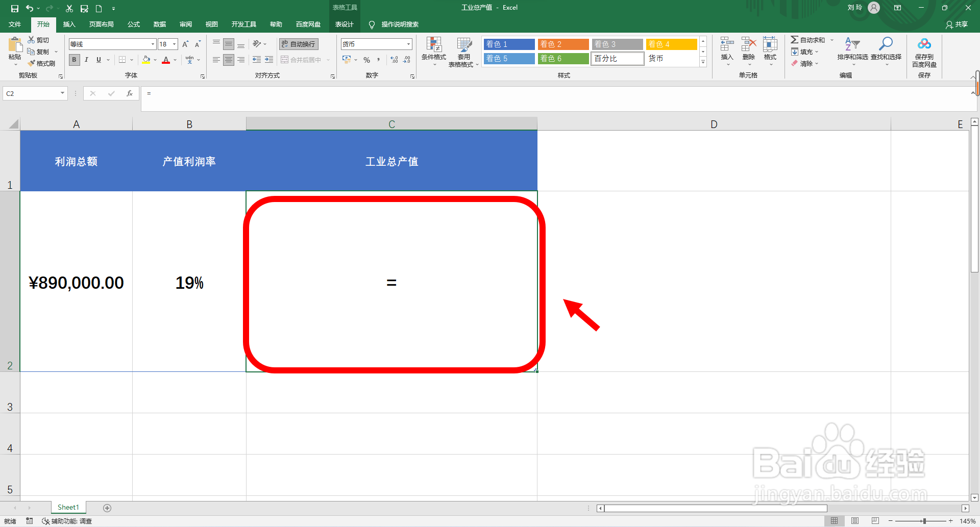980x527 pixels.
Task: Click the Format Painter (格式刷) brush
Action: coord(41,63)
